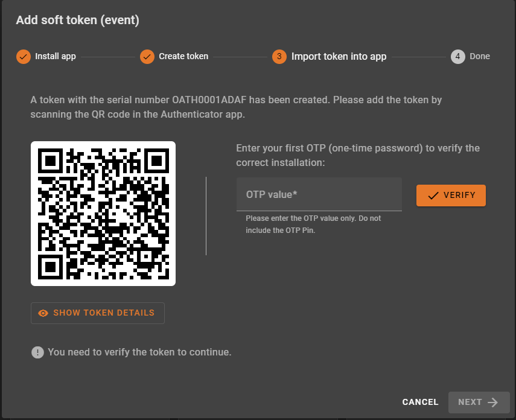Focus the OTP value input field
This screenshot has height=420, width=516.
tap(319, 194)
